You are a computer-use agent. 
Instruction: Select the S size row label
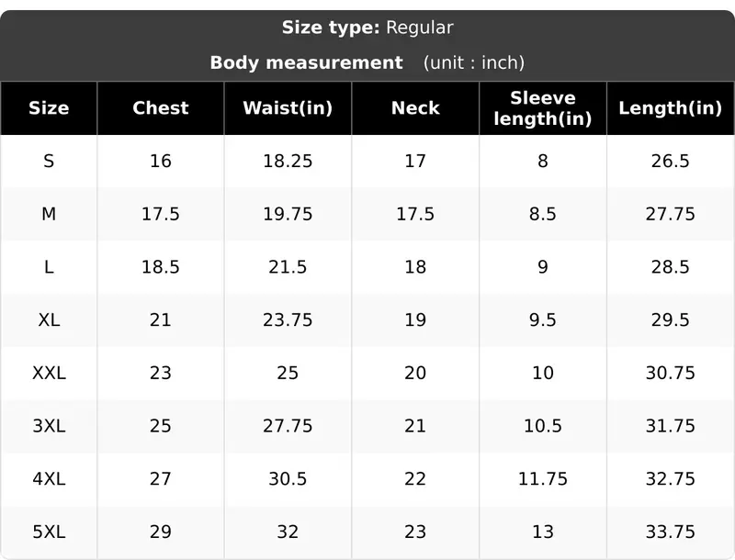click(49, 161)
